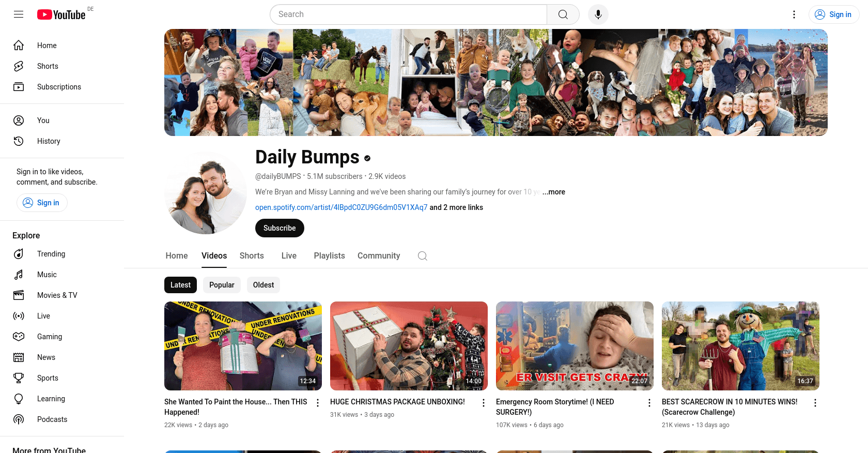The height and width of the screenshot is (453, 868).
Task: Open the Emergency Room Storytime video thumbnail
Action: [x=575, y=346]
